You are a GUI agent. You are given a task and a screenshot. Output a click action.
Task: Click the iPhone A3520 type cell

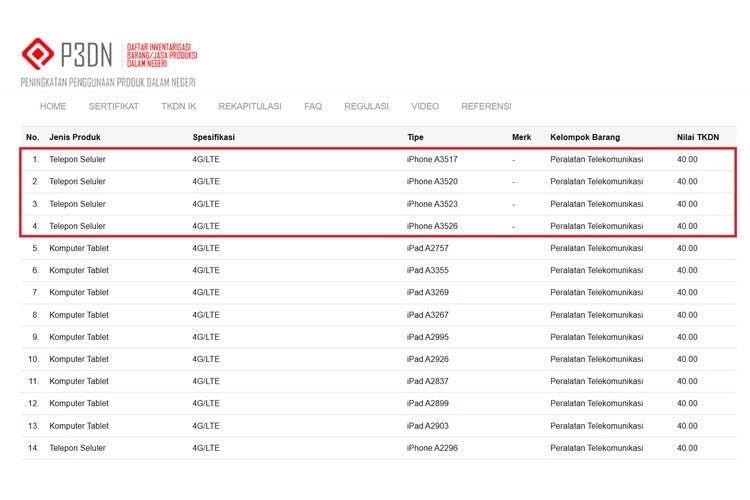432,182
